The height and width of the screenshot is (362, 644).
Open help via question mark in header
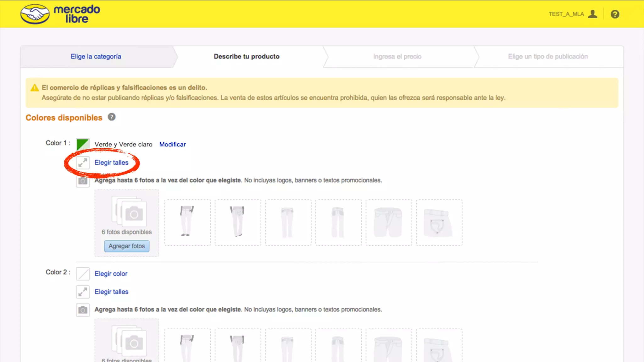pos(615,14)
